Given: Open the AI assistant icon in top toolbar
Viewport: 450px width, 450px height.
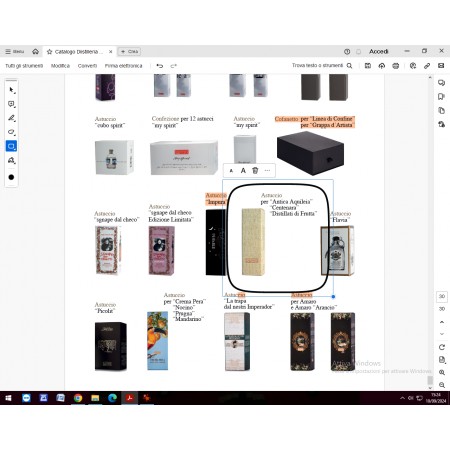Looking at the screenshot, I should coord(413,66).
